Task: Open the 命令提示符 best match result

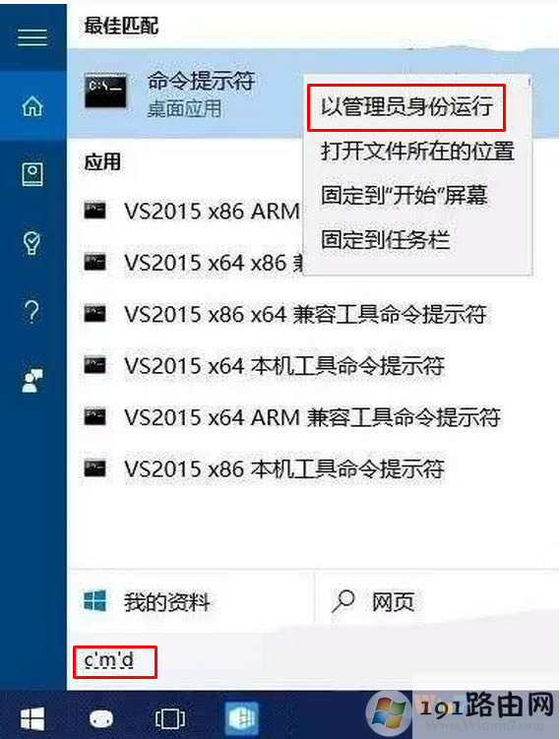Action: coord(185,93)
